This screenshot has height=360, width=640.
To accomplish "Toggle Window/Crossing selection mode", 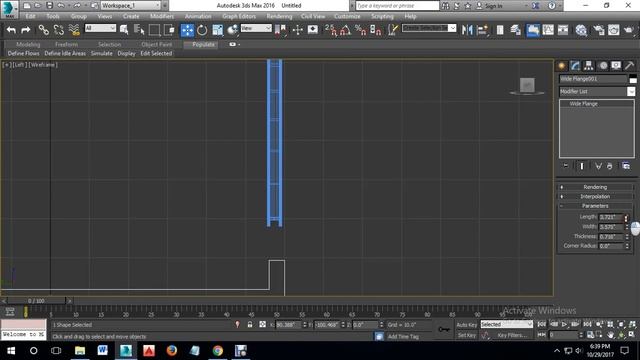I will (x=169, y=30).
